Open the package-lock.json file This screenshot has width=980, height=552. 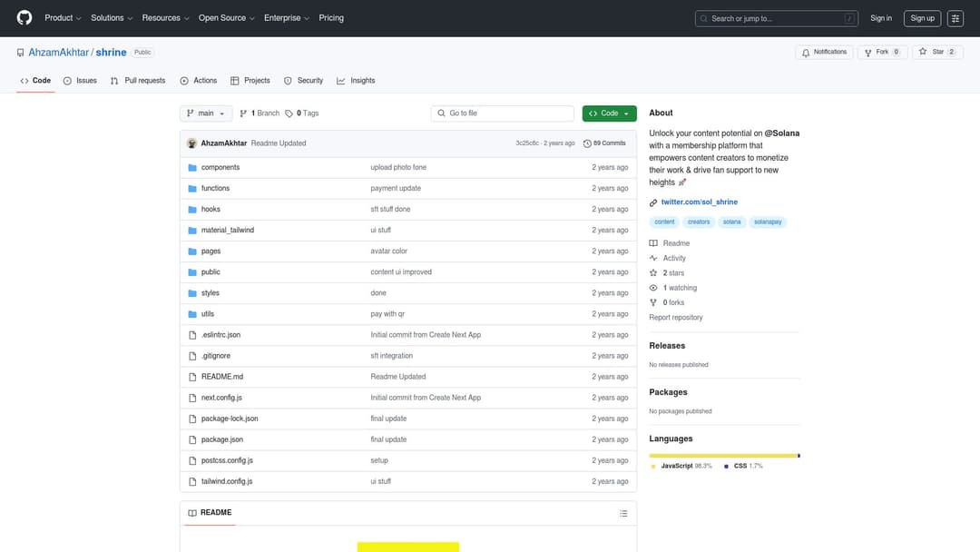tap(230, 419)
